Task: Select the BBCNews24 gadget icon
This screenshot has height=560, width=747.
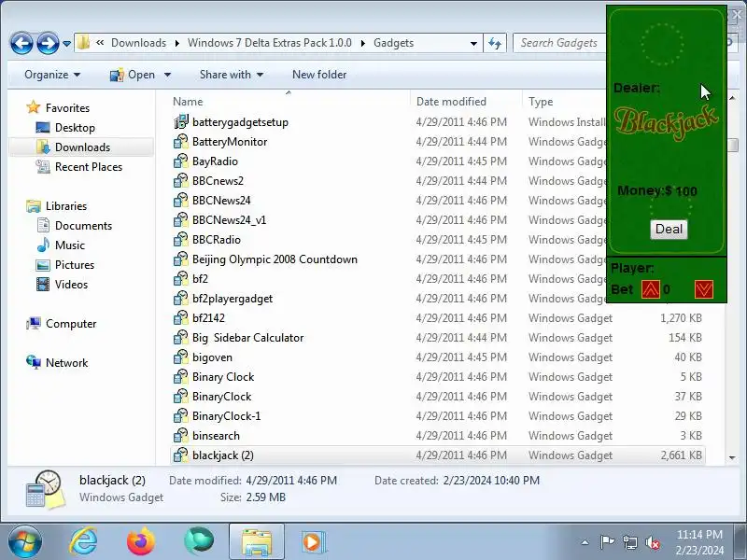Action: [x=181, y=200]
